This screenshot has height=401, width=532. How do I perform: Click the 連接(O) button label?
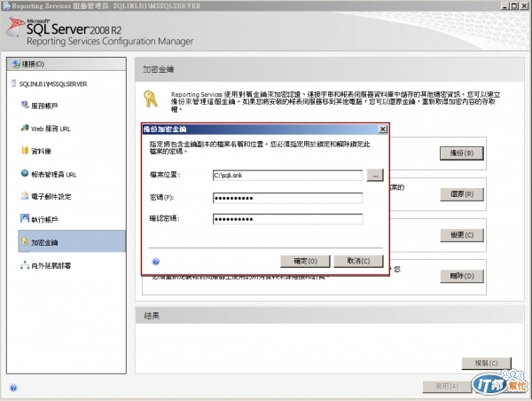tap(33, 64)
